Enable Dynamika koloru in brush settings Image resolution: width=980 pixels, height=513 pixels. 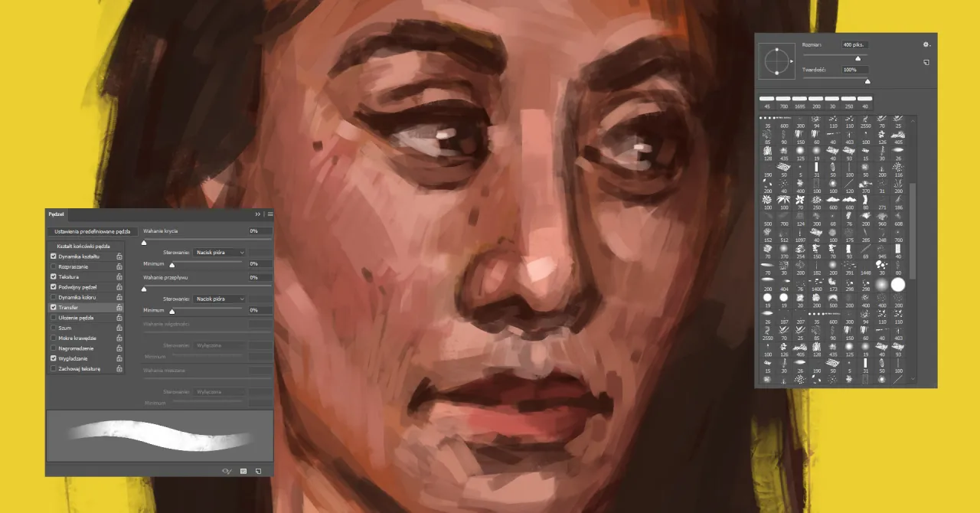[54, 297]
